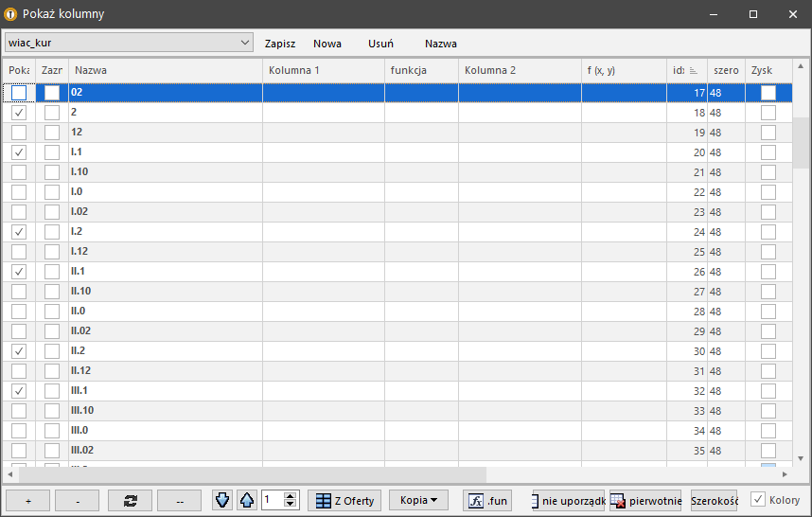Image resolution: width=812 pixels, height=517 pixels.
Task: Click Usuń in the top menu
Action: pos(380,44)
